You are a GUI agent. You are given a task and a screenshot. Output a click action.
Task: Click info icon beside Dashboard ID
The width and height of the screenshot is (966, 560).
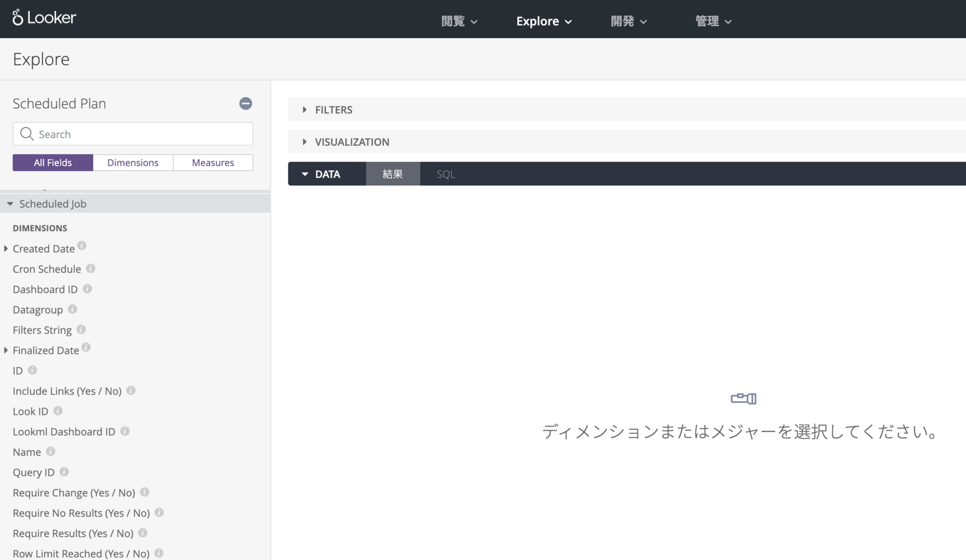pos(88,289)
